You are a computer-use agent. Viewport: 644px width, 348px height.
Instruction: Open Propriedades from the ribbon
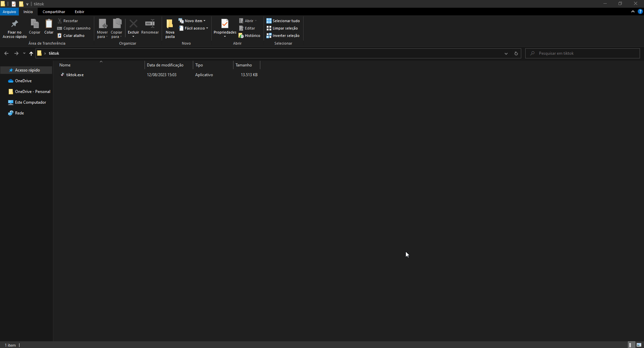click(x=225, y=24)
